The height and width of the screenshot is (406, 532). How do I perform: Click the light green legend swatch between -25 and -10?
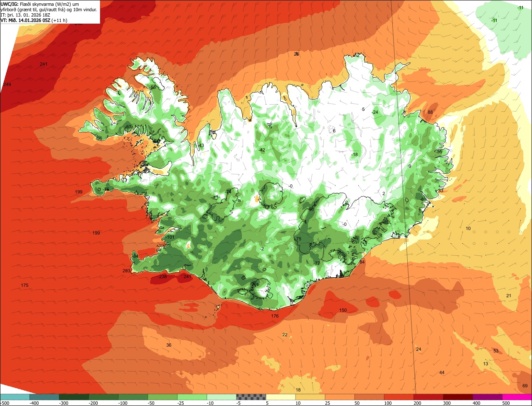pyautogui.click(x=192, y=397)
